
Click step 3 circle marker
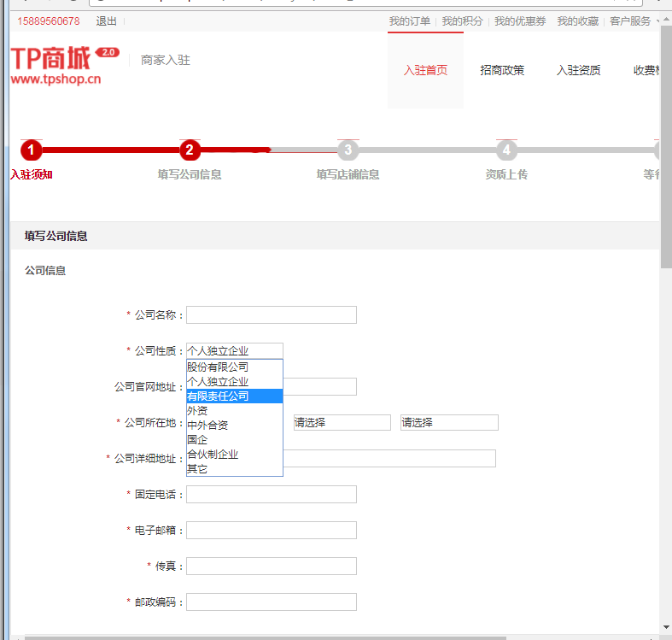347,150
